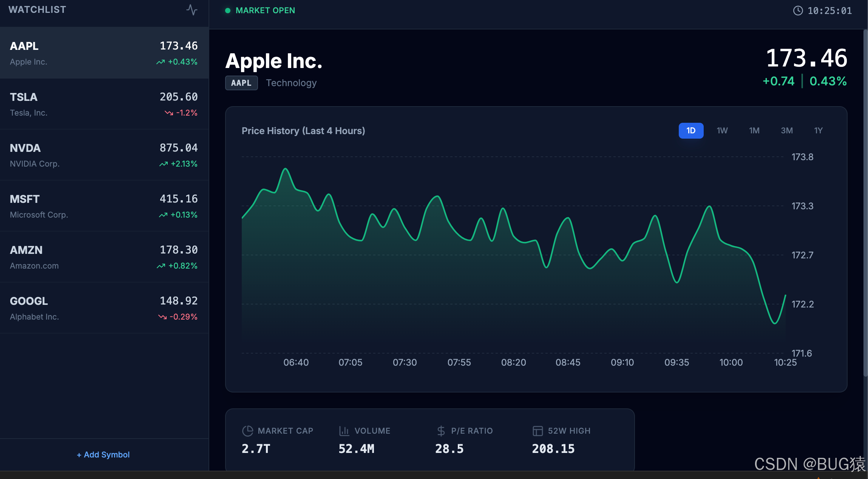Click the Market Cap pie chart icon

point(247,431)
